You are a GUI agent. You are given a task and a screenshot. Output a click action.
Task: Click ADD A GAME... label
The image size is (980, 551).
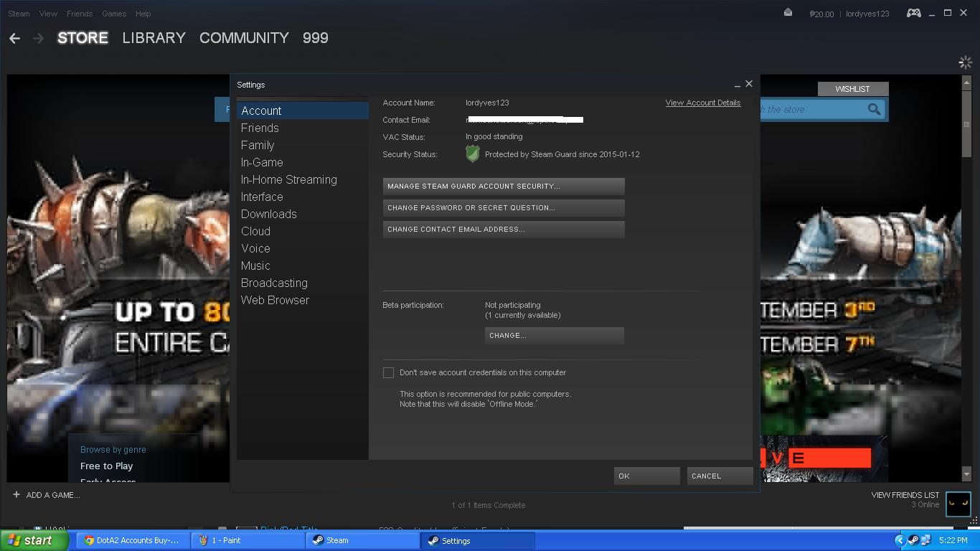coord(53,495)
